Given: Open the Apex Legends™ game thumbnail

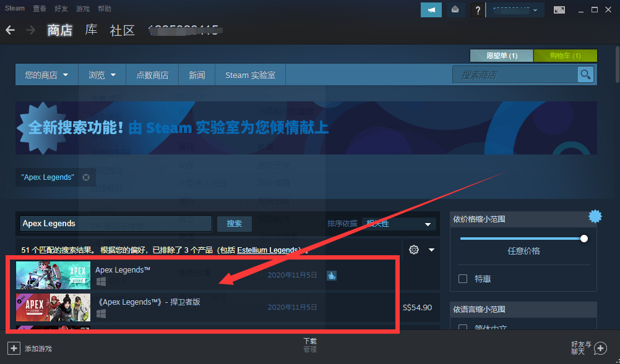Looking at the screenshot, I should (x=53, y=275).
